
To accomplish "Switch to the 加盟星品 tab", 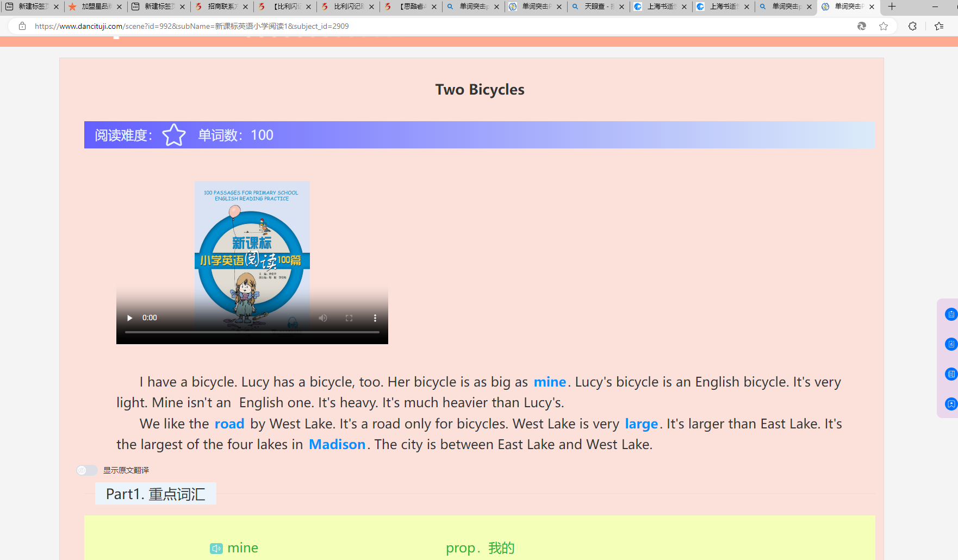I will [96, 7].
